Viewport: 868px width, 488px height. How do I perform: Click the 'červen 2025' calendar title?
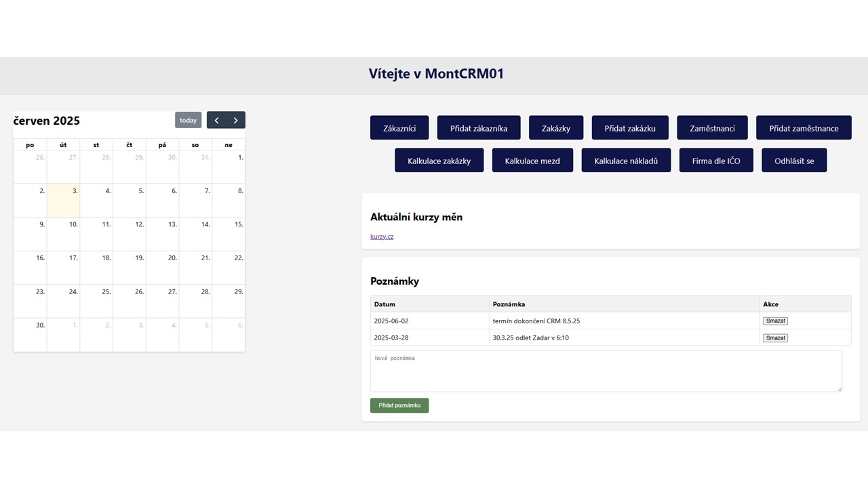click(x=47, y=121)
